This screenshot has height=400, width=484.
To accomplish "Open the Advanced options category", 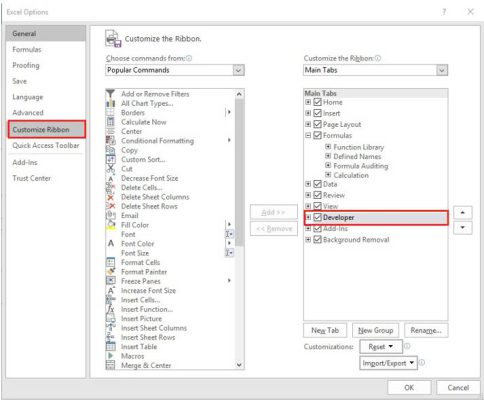I will tap(46, 113).
